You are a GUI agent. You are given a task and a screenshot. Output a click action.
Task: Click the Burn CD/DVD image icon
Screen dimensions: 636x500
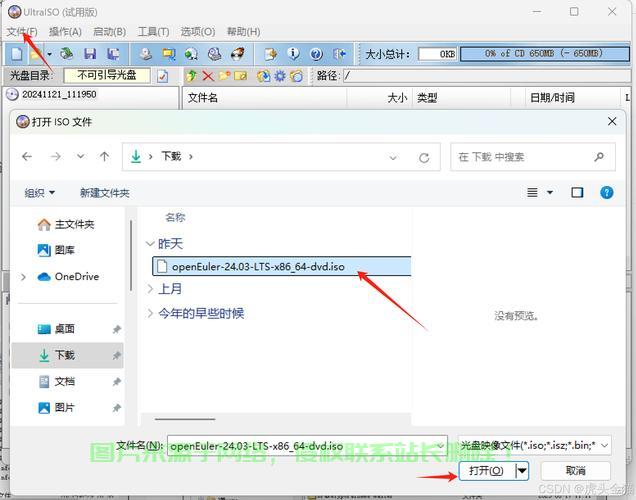point(238,54)
